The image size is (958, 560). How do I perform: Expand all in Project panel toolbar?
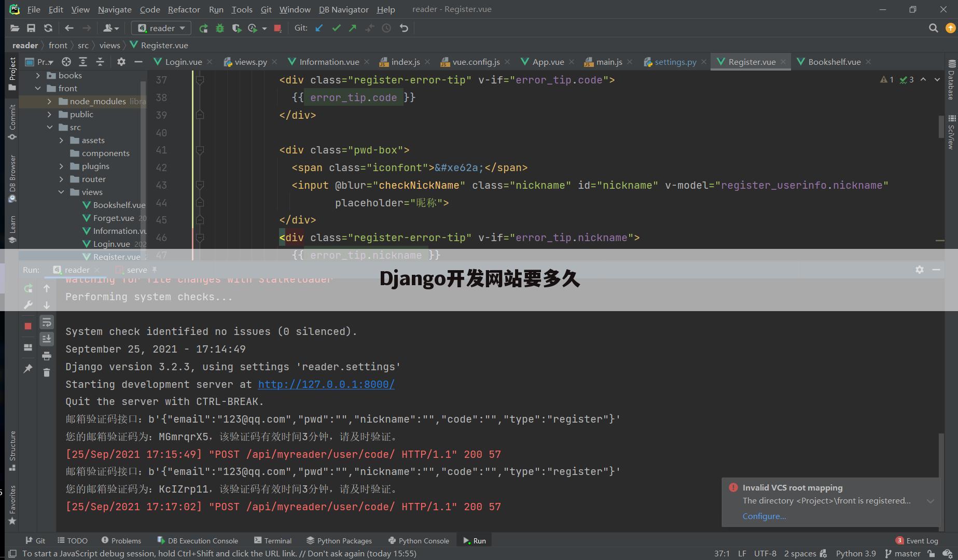tap(83, 62)
